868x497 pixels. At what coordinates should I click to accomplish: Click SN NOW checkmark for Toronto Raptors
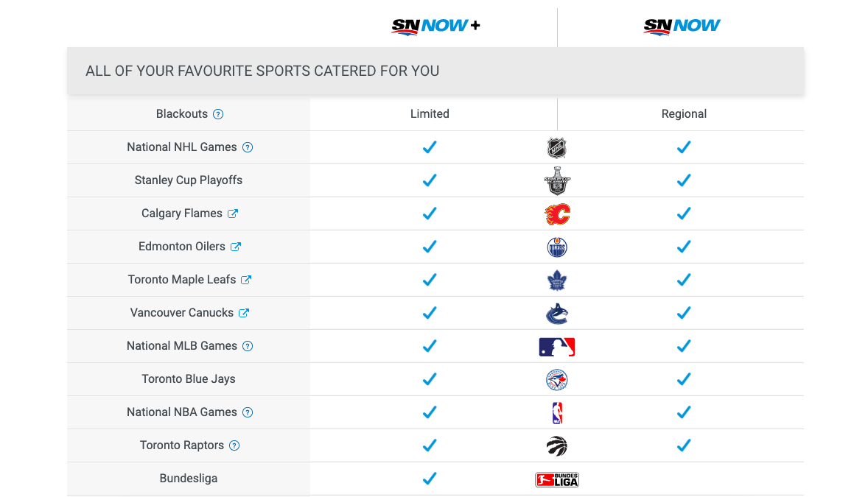[684, 445]
